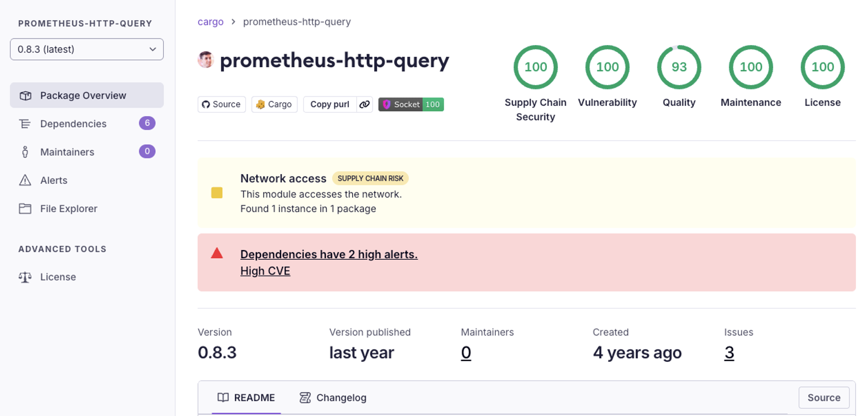
Task: Click the Maintainers count link 0
Action: [466, 353]
